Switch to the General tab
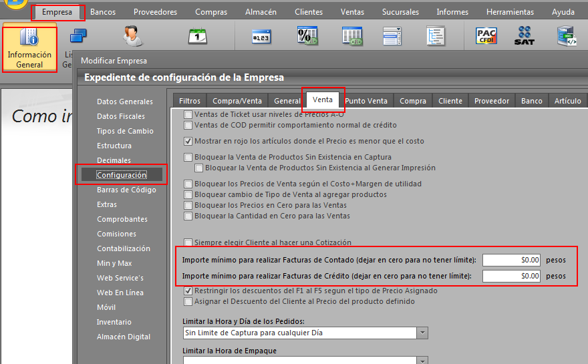 (287, 101)
